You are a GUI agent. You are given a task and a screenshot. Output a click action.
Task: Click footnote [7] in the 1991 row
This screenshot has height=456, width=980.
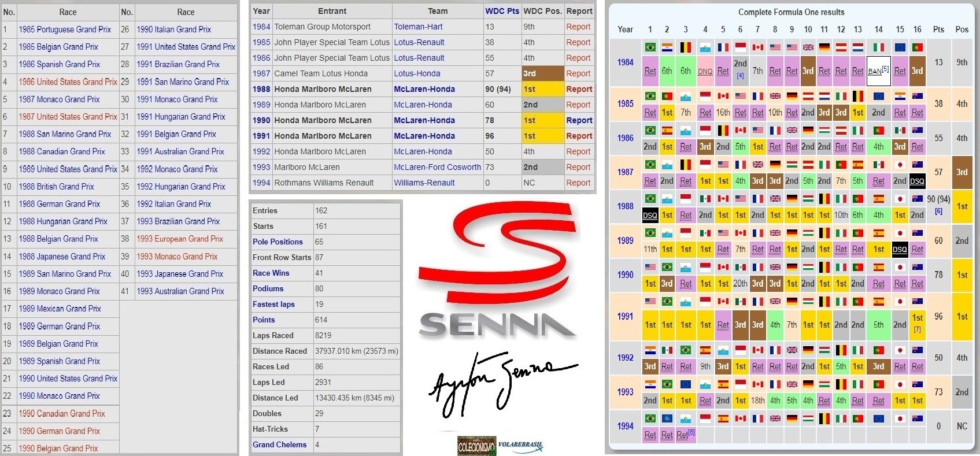(x=917, y=329)
